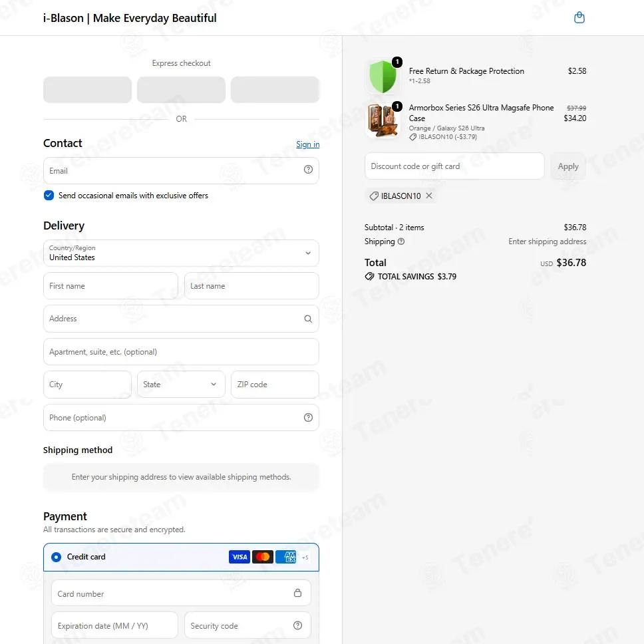Click the card number lock icon

tap(298, 593)
